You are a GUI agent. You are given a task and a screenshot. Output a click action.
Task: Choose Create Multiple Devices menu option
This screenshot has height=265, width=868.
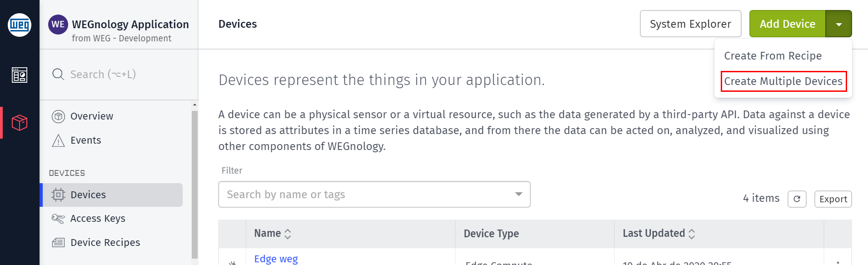783,81
